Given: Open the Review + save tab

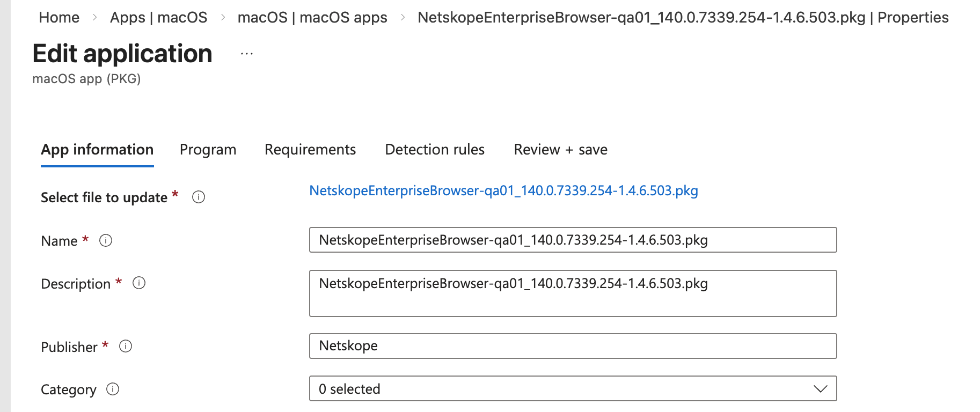Looking at the screenshot, I should pos(560,150).
